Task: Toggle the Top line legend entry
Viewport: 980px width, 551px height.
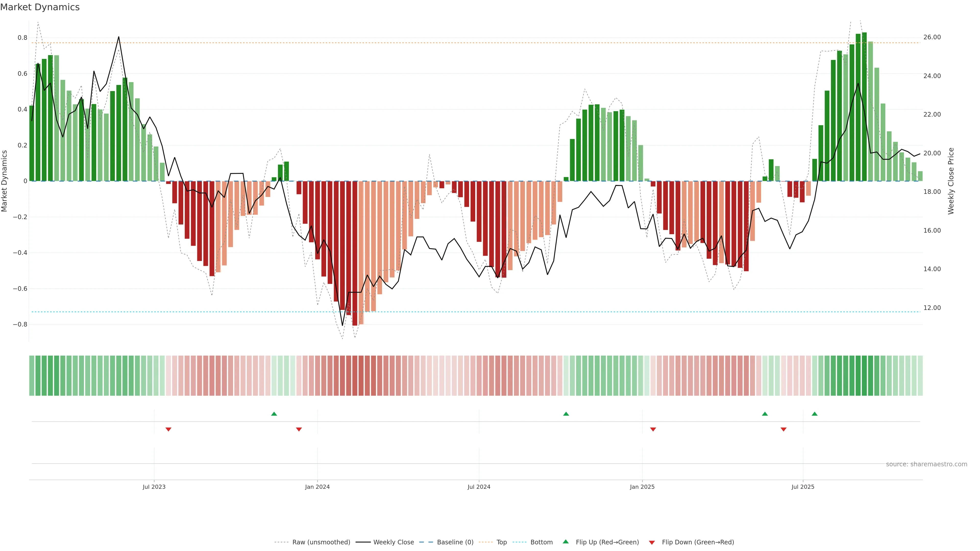Action: pyautogui.click(x=501, y=542)
